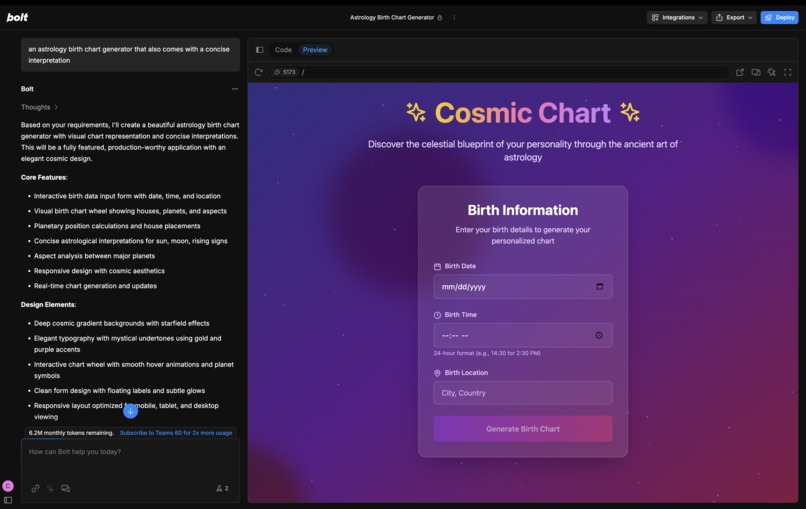Click 'Real-time chart generation and updates' bullet
806x509 pixels.
(95, 286)
